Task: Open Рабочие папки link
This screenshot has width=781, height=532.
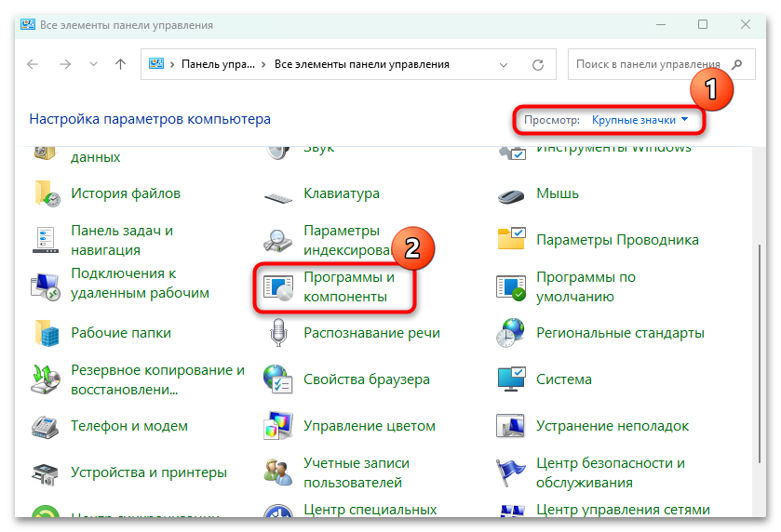Action: point(121,333)
